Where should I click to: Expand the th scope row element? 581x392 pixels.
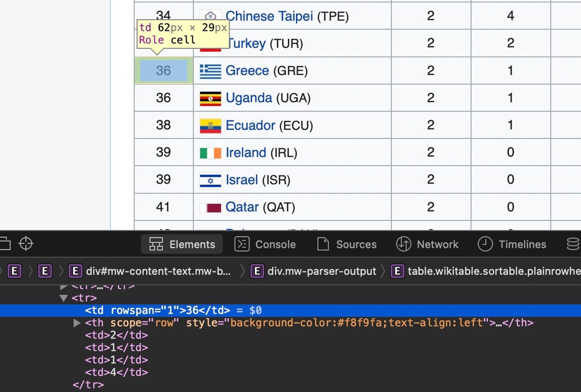[77, 323]
